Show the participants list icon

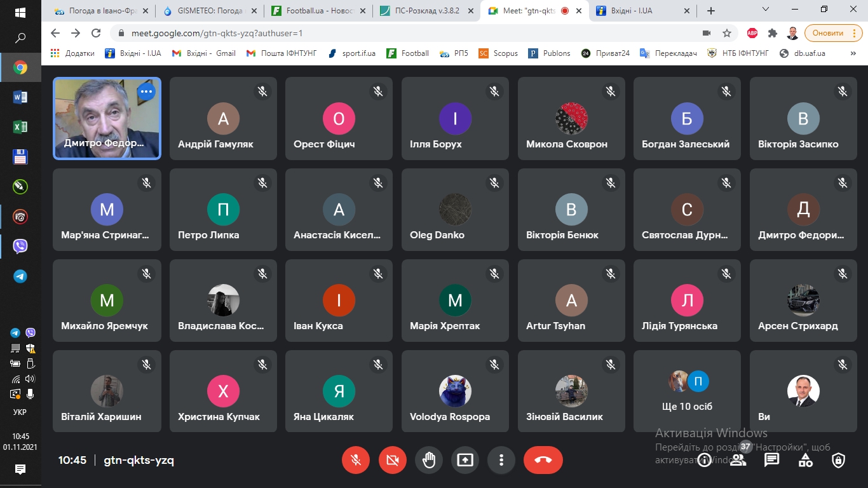[738, 460]
